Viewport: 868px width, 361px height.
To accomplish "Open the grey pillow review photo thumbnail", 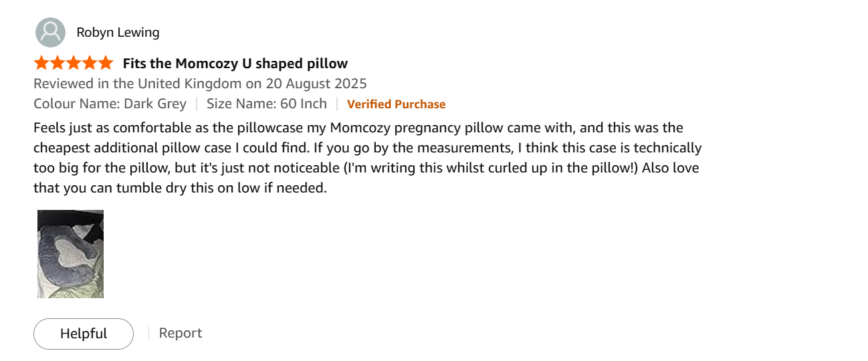I will (x=70, y=254).
